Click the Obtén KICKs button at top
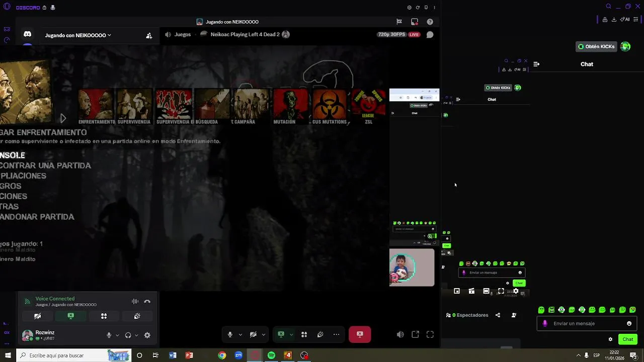 tap(596, 47)
